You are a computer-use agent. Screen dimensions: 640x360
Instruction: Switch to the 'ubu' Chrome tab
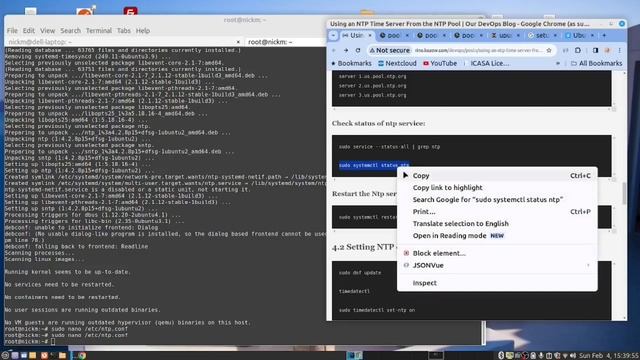pos(505,36)
